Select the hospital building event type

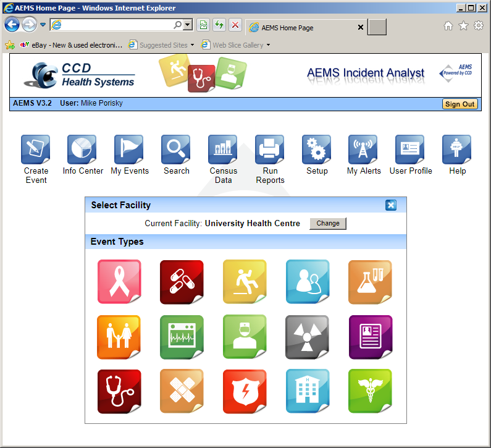308,391
